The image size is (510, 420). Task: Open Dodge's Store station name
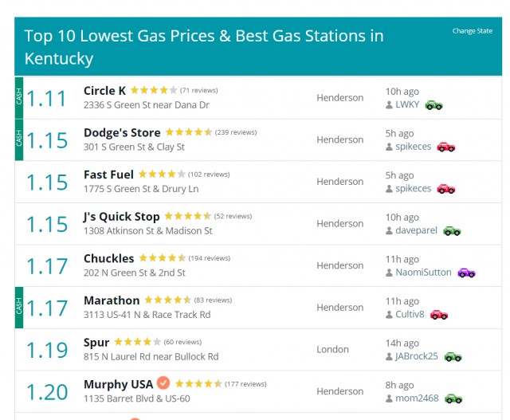pyautogui.click(x=122, y=133)
